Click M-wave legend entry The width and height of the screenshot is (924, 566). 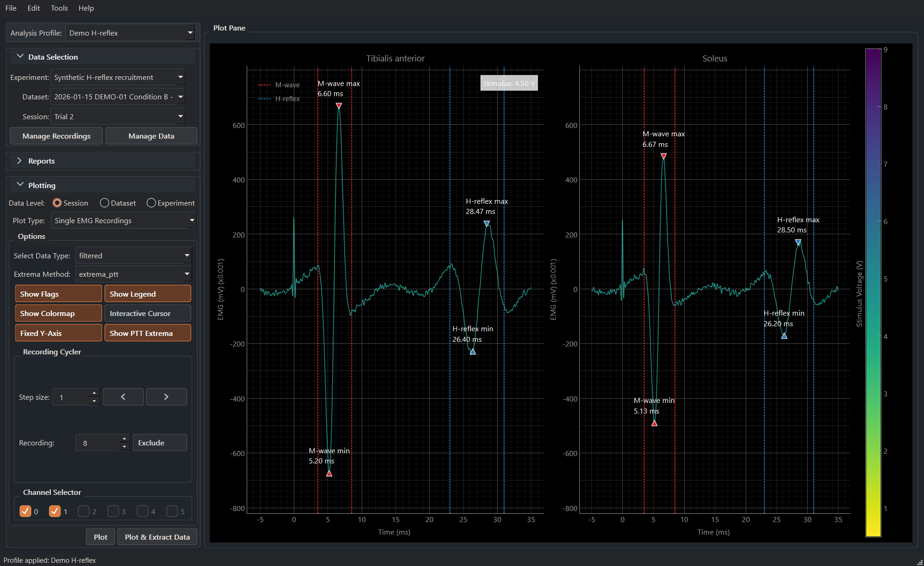pos(279,85)
